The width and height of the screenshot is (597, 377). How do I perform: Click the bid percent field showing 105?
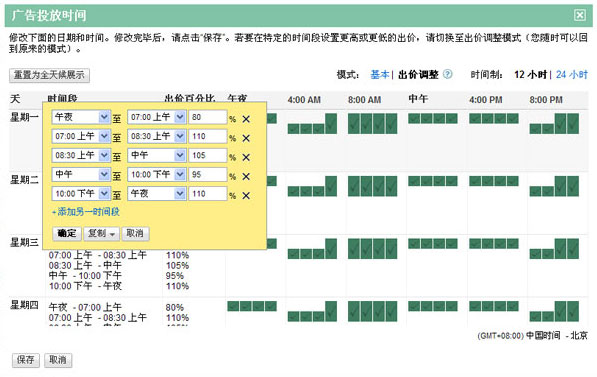208,155
